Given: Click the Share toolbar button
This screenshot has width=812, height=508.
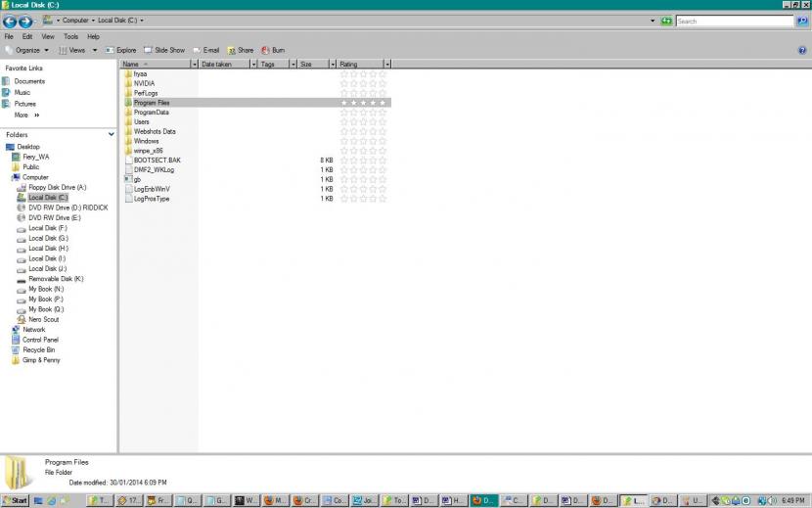Looking at the screenshot, I should [240, 50].
